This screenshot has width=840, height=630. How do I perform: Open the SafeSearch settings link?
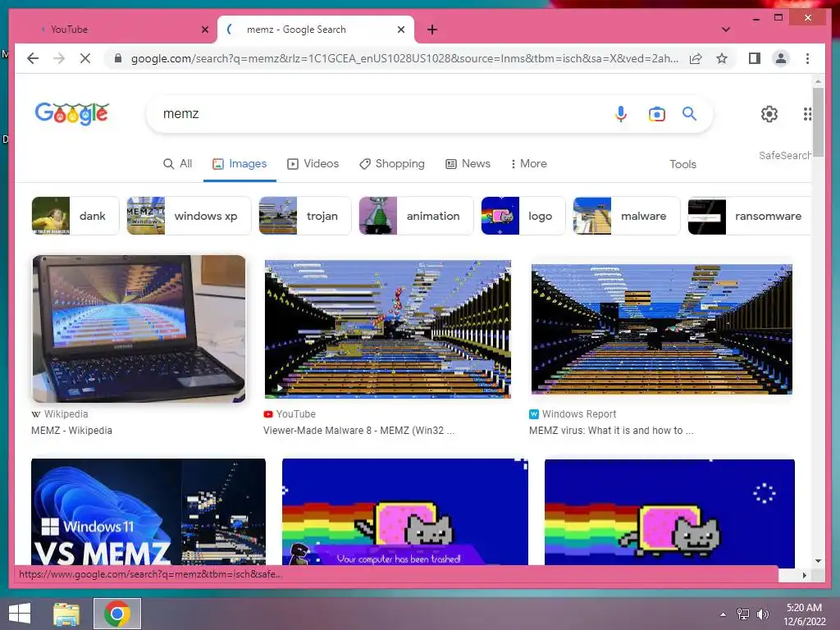click(x=784, y=155)
